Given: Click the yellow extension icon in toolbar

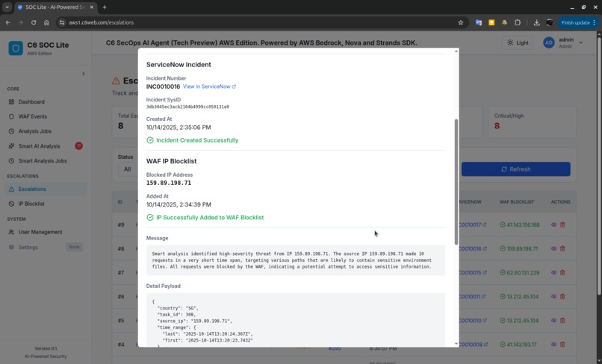Looking at the screenshot, I should (491, 22).
